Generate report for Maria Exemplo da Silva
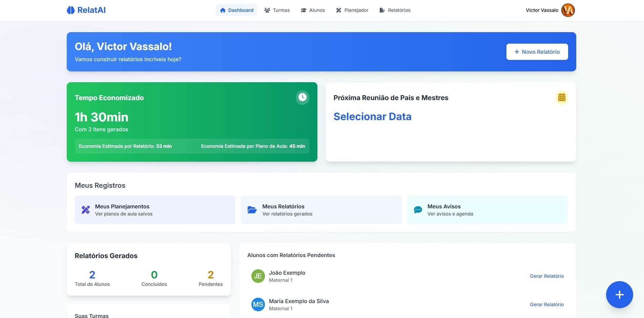 547,304
